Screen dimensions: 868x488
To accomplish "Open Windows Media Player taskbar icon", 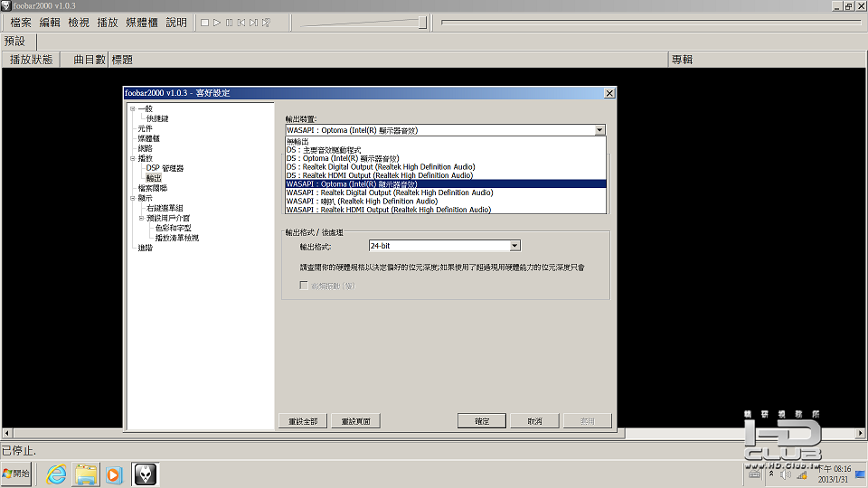I will pos(114,474).
